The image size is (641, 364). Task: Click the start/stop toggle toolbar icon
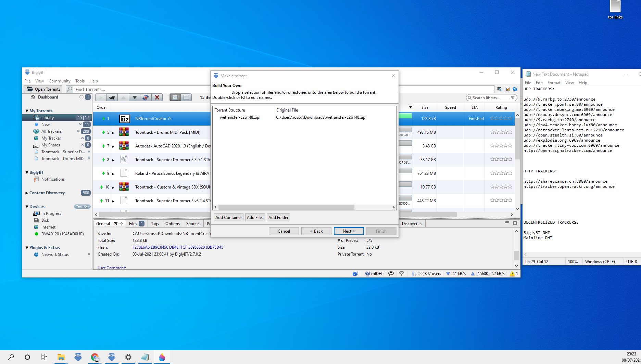[x=146, y=97]
